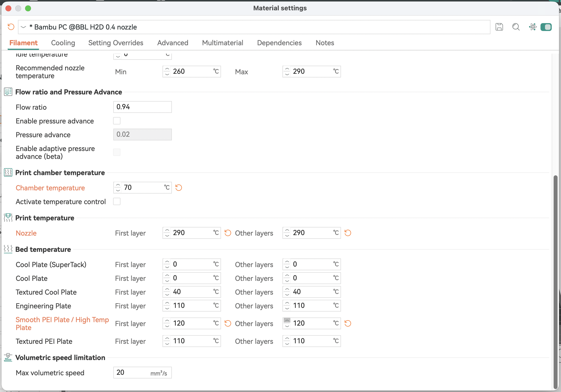Click the Chamber temperature label
The height and width of the screenshot is (392, 561).
pyautogui.click(x=50, y=188)
